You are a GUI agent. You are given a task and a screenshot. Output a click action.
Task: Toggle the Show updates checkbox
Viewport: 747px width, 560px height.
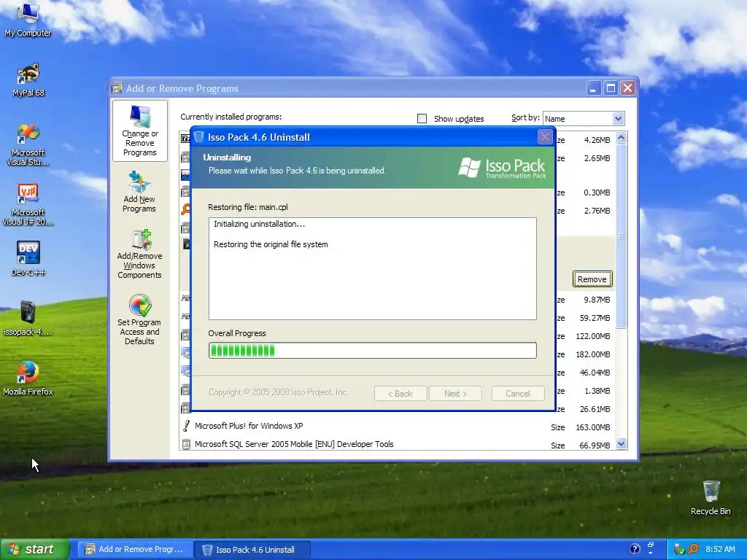coord(422,119)
